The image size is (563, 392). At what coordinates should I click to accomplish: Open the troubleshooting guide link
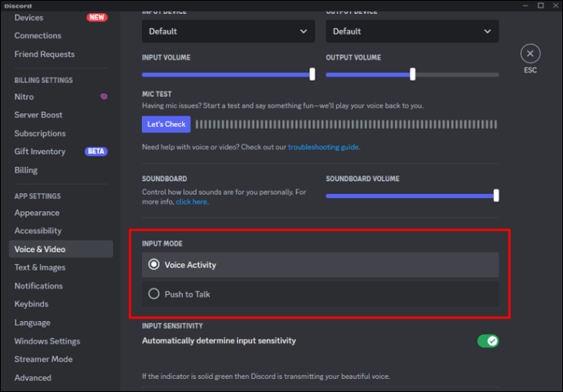point(323,147)
